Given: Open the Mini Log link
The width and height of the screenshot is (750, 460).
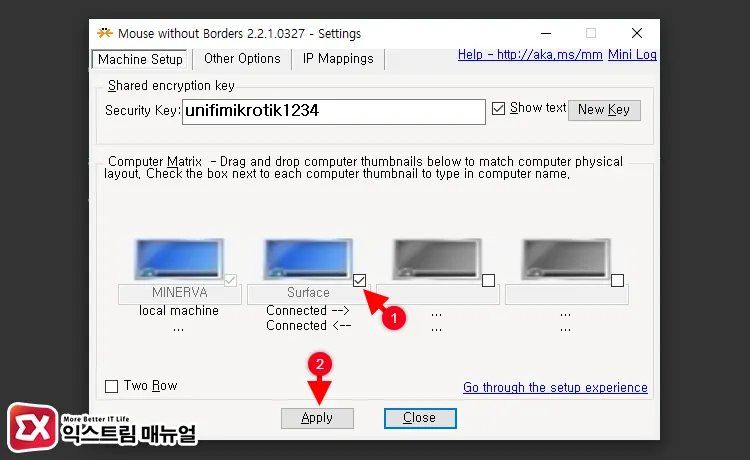Looking at the screenshot, I should point(630,55).
